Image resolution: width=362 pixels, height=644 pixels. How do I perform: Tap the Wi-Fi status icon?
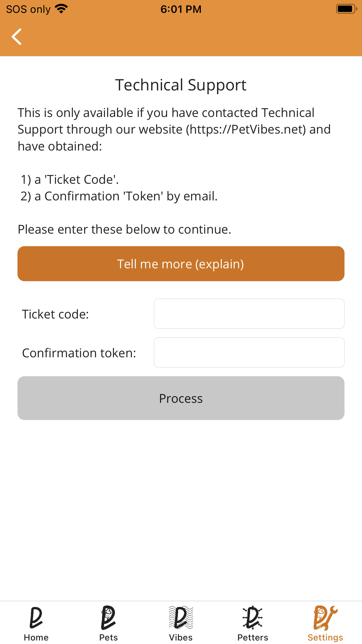click(61, 9)
